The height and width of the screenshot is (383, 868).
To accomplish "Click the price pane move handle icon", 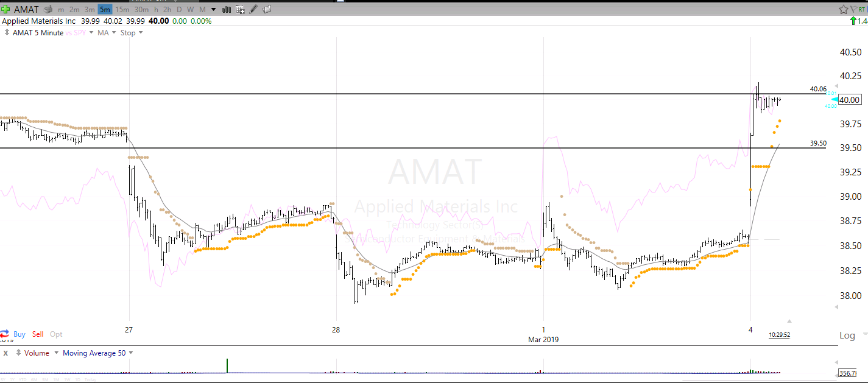I will click(x=7, y=33).
